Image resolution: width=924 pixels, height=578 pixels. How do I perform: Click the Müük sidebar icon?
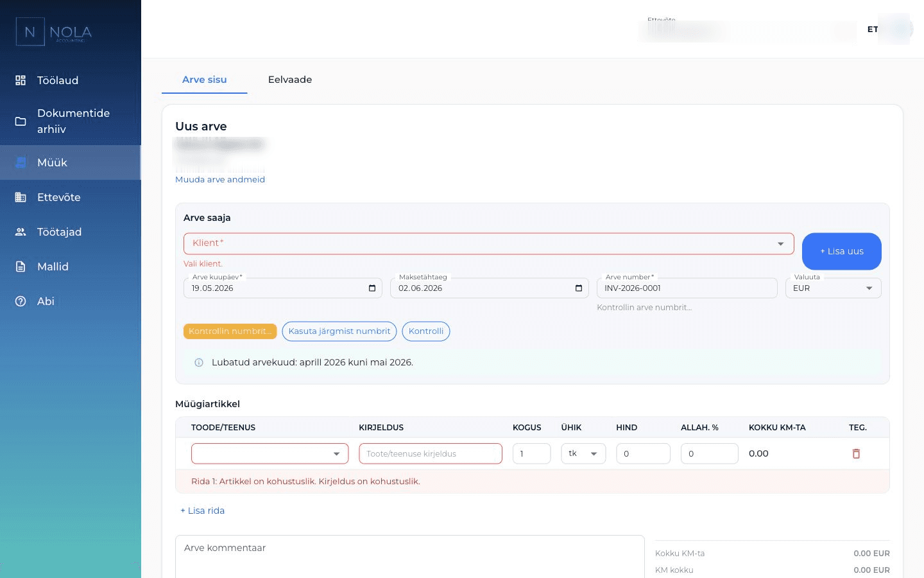click(21, 162)
